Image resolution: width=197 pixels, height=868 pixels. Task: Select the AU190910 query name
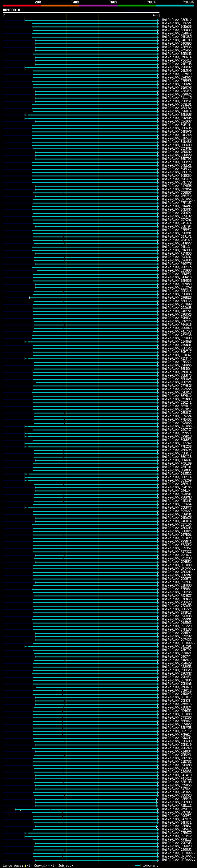tap(11, 10)
